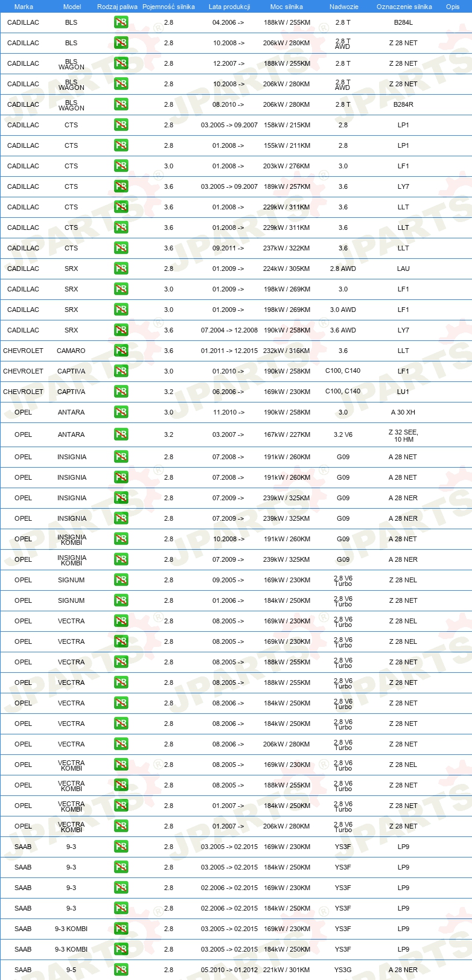
Task: Click fuel icon in OPEL ANTARA 3.0 row
Action: coord(121,412)
